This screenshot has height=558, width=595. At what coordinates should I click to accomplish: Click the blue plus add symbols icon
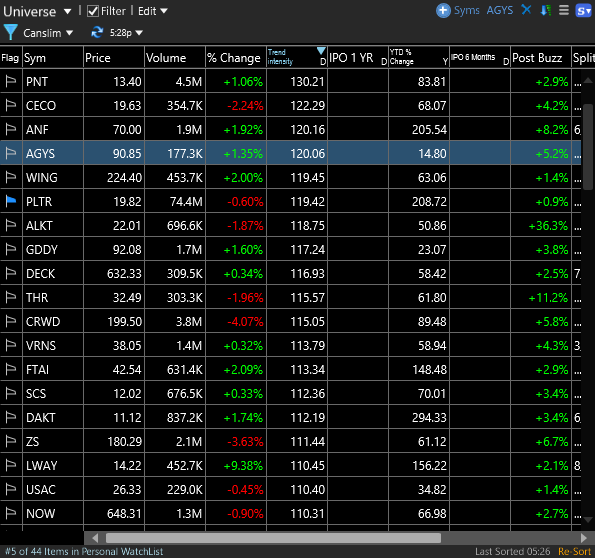point(443,11)
